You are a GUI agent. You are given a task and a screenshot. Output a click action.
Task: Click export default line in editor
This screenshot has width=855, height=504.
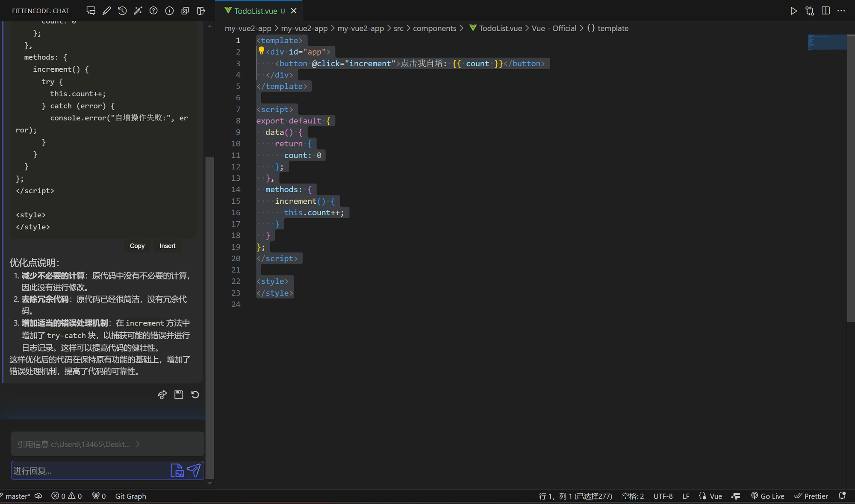tap(293, 120)
